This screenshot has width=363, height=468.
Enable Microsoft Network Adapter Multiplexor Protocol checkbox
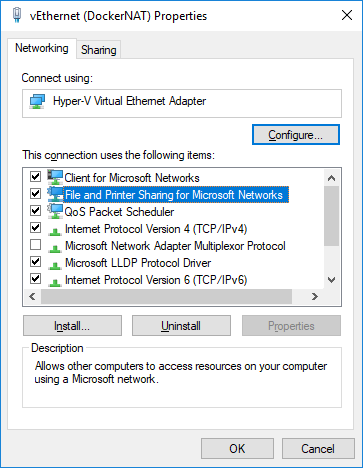(x=35, y=245)
